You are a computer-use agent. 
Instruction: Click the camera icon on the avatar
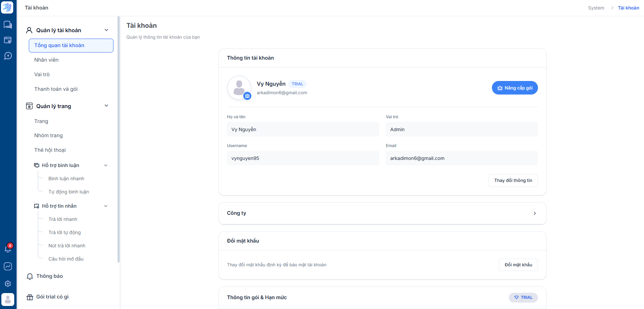[247, 96]
